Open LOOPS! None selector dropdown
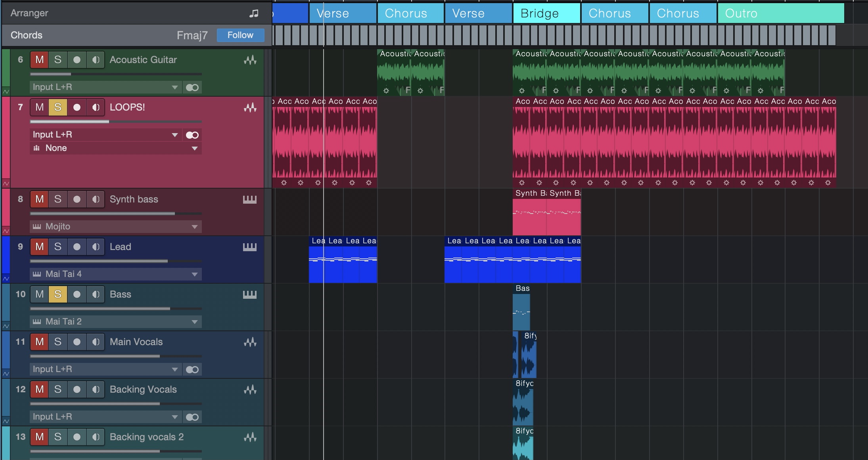This screenshot has height=460, width=868. [116, 148]
